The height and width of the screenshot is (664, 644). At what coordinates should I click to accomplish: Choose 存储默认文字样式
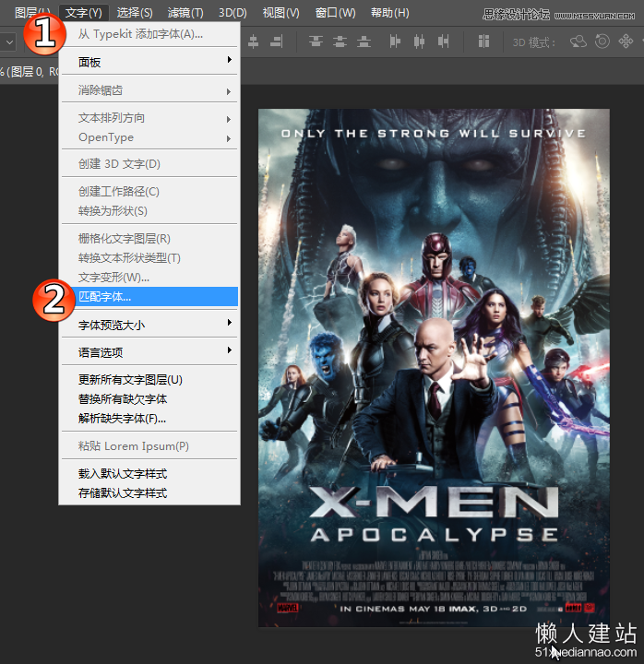[149, 493]
